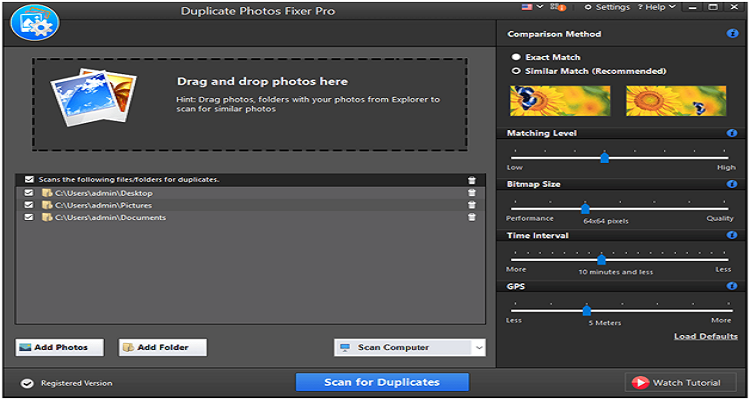
Task: Open Settings from the title bar
Action: (x=607, y=7)
